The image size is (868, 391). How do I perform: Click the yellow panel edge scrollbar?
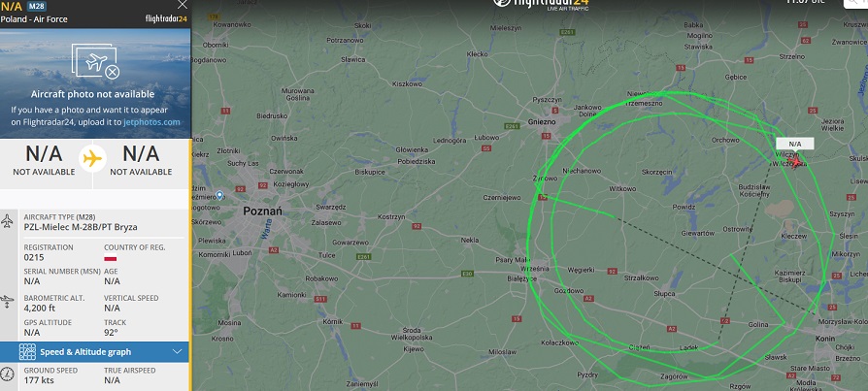[x=190, y=264]
